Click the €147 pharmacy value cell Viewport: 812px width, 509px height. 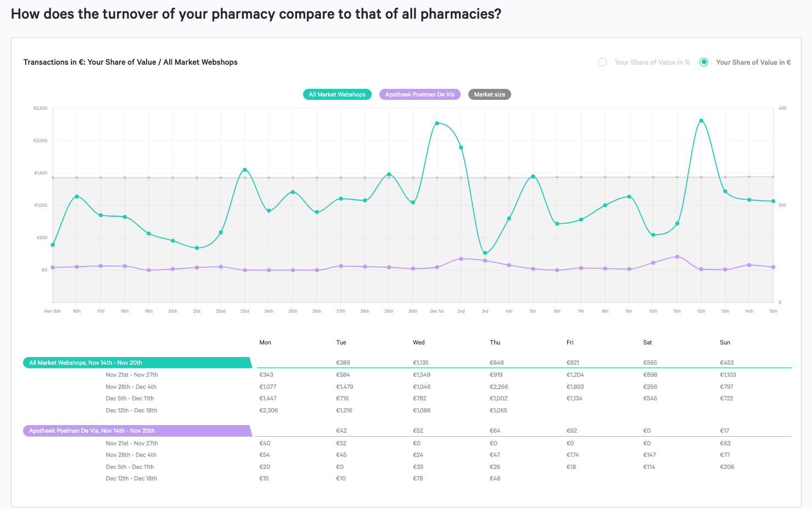651,455
